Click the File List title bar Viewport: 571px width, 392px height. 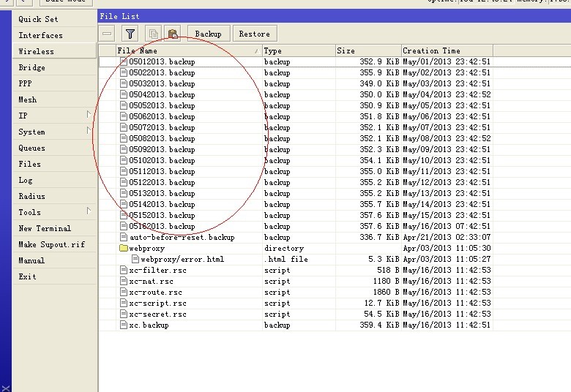click(x=335, y=16)
